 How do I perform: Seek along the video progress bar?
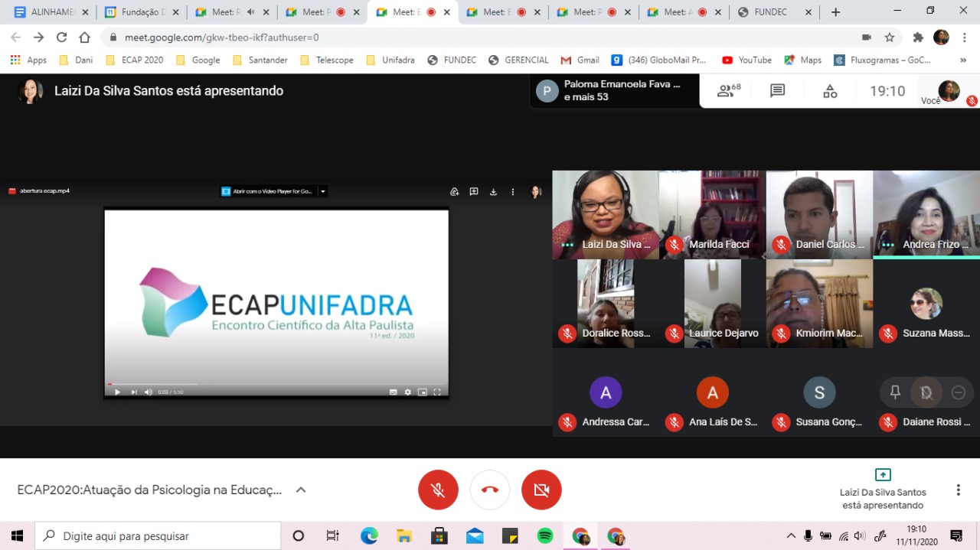click(x=276, y=384)
